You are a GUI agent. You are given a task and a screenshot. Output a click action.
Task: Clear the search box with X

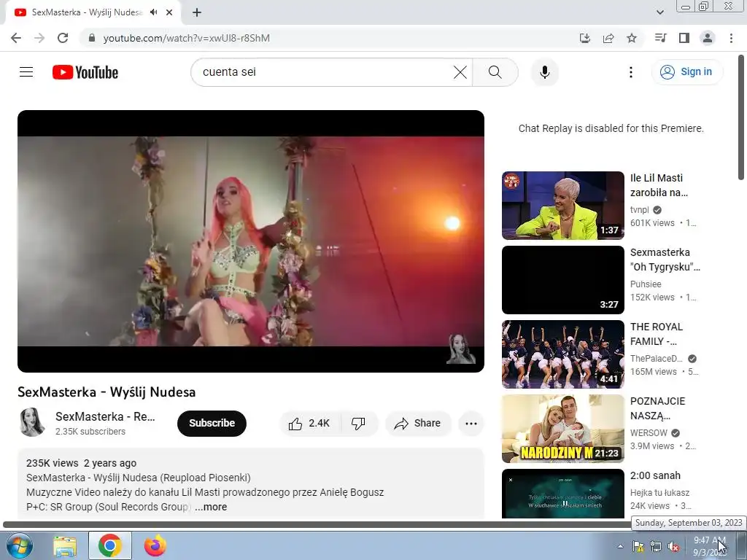pyautogui.click(x=460, y=72)
